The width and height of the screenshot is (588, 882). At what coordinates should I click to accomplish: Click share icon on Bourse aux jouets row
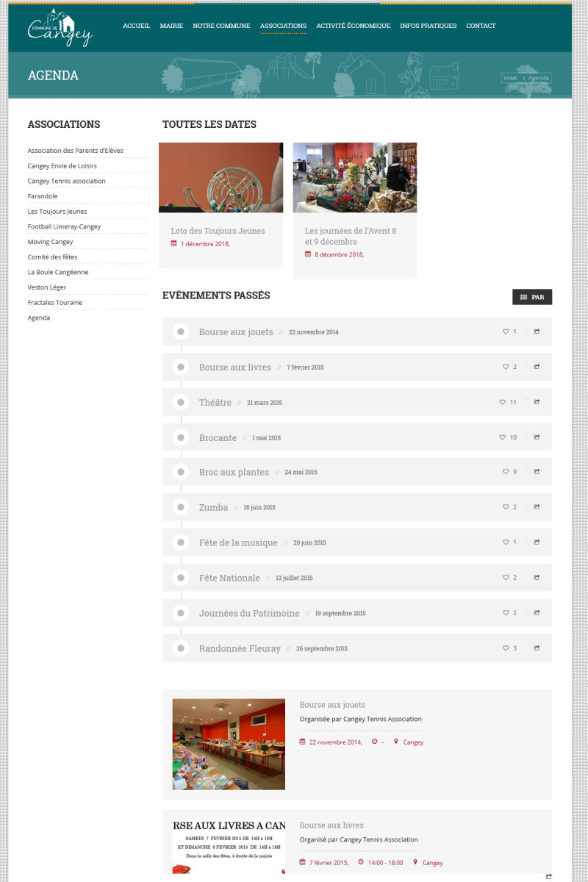point(537,331)
